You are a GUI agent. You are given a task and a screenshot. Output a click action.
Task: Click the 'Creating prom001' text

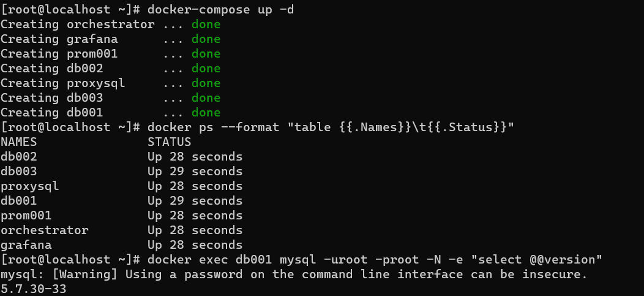[59, 54]
